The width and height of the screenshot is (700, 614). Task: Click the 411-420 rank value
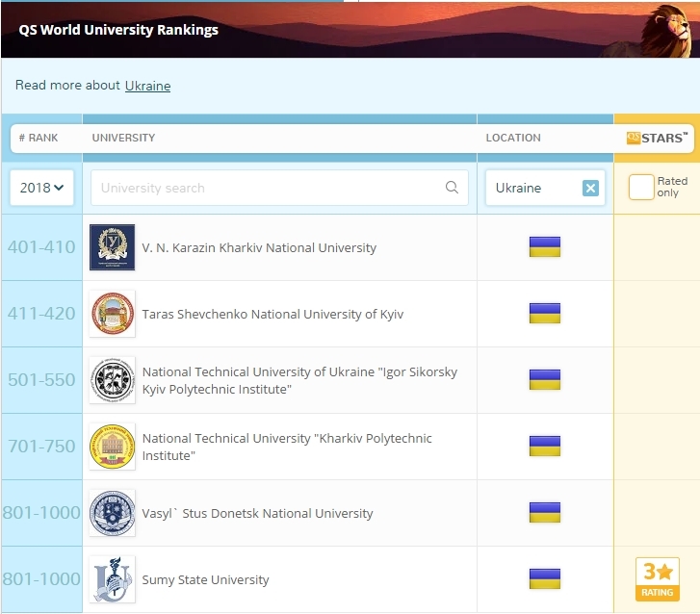41,314
